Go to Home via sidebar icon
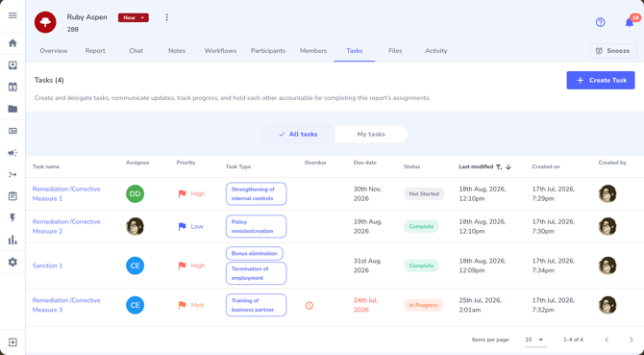 (x=12, y=43)
